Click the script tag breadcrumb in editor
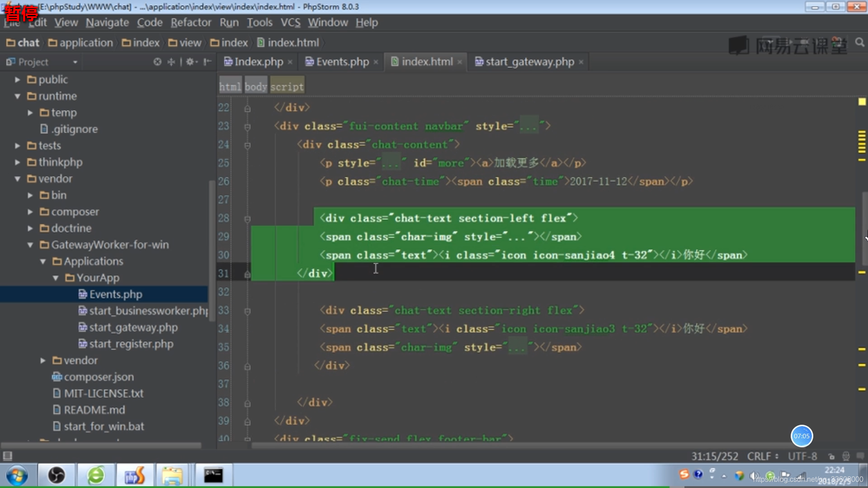The width and height of the screenshot is (868, 488). click(287, 87)
